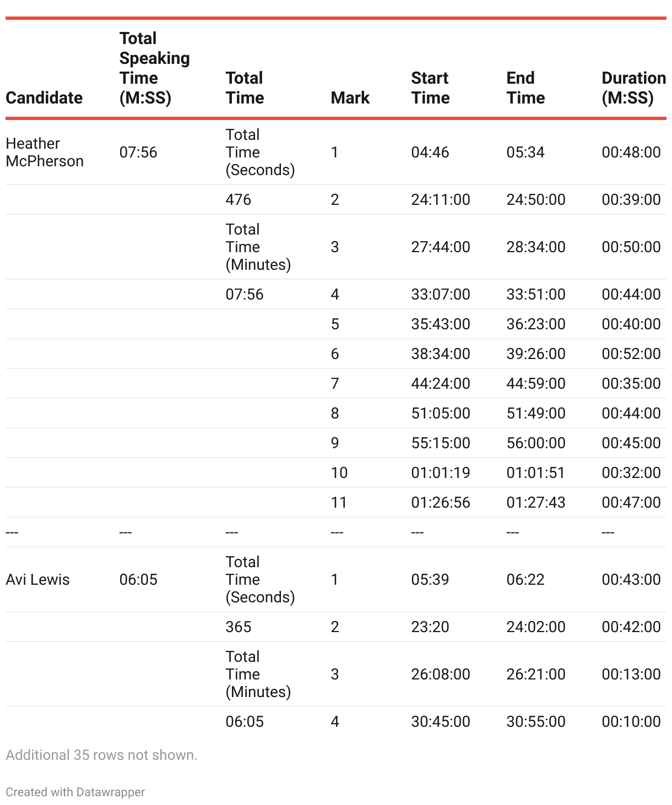Image resolution: width=672 pixels, height=805 pixels.
Task: Click the 00:10:00 duration cell
Action: pos(631,721)
